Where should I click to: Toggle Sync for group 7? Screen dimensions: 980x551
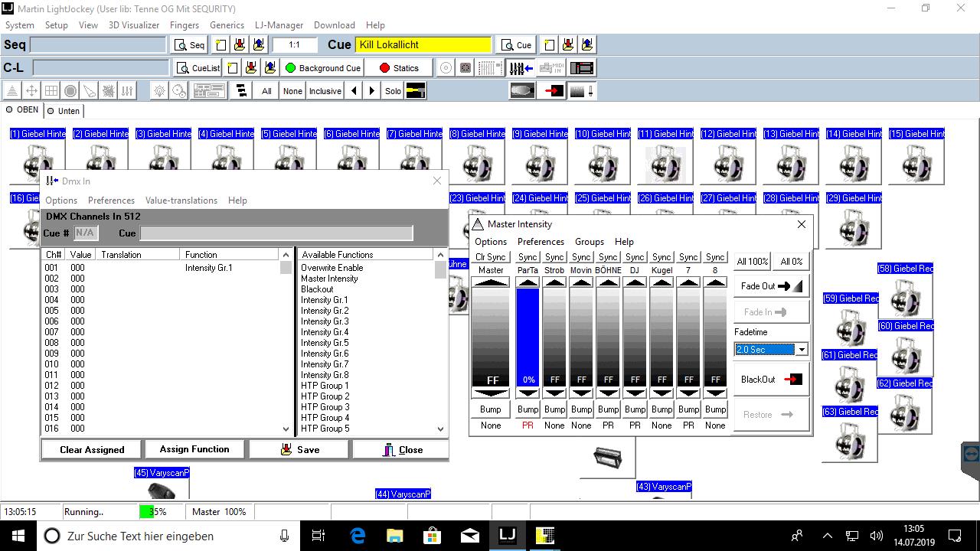tap(688, 257)
